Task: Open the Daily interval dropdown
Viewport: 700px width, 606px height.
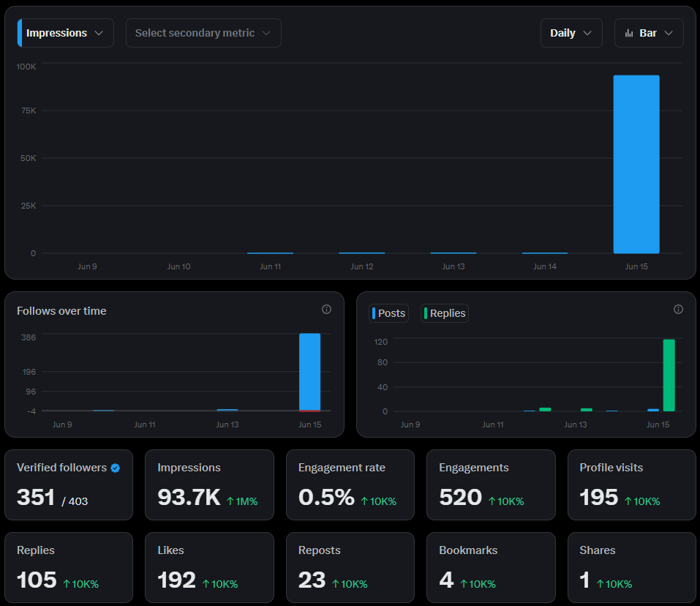Action: pos(571,33)
